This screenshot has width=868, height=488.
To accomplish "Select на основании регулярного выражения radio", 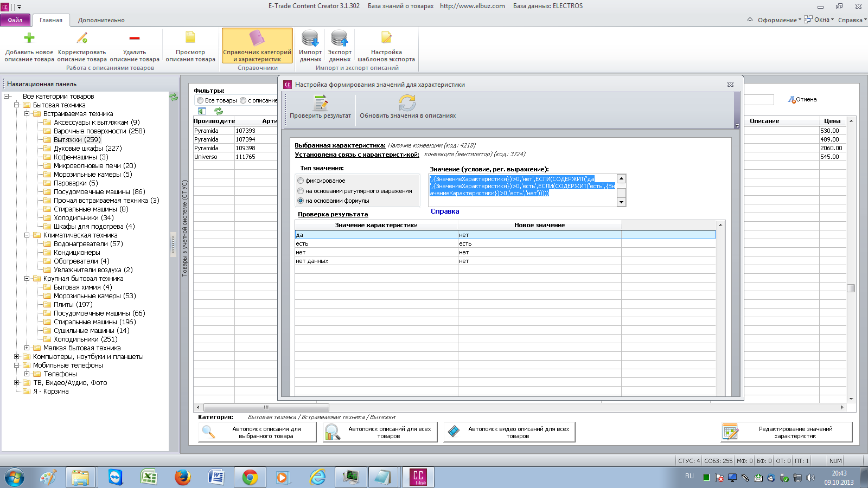I will [x=300, y=191].
